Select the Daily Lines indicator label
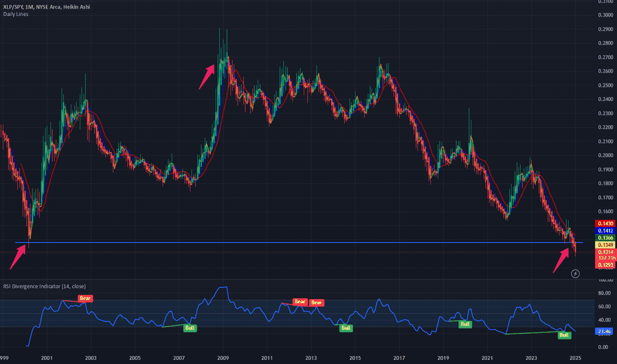 coord(16,14)
